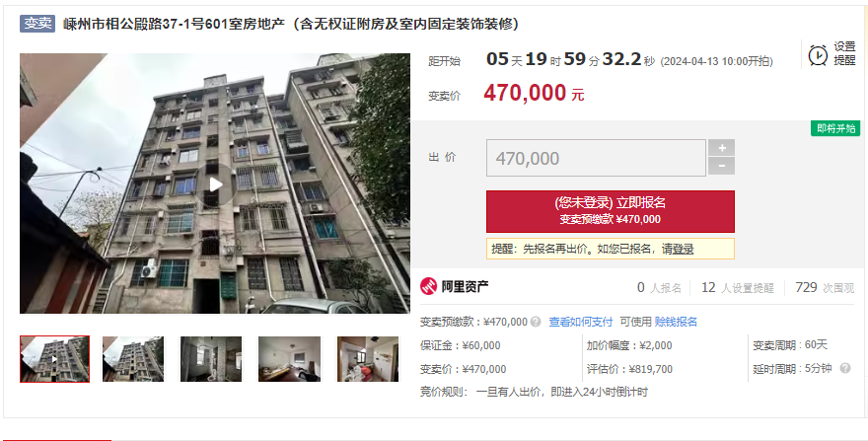The height and width of the screenshot is (441, 868).
Task: Select the first video thumbnail
Action: point(54,359)
